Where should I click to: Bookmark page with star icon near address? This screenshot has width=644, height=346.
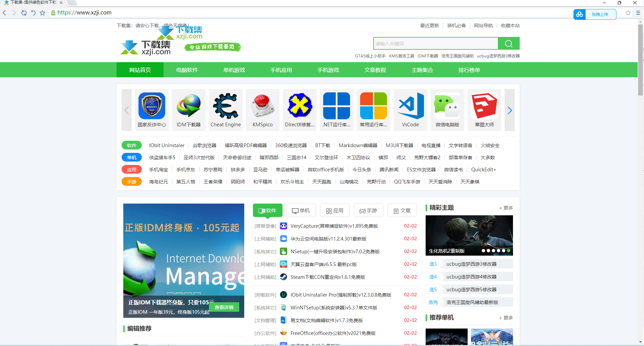pos(42,13)
